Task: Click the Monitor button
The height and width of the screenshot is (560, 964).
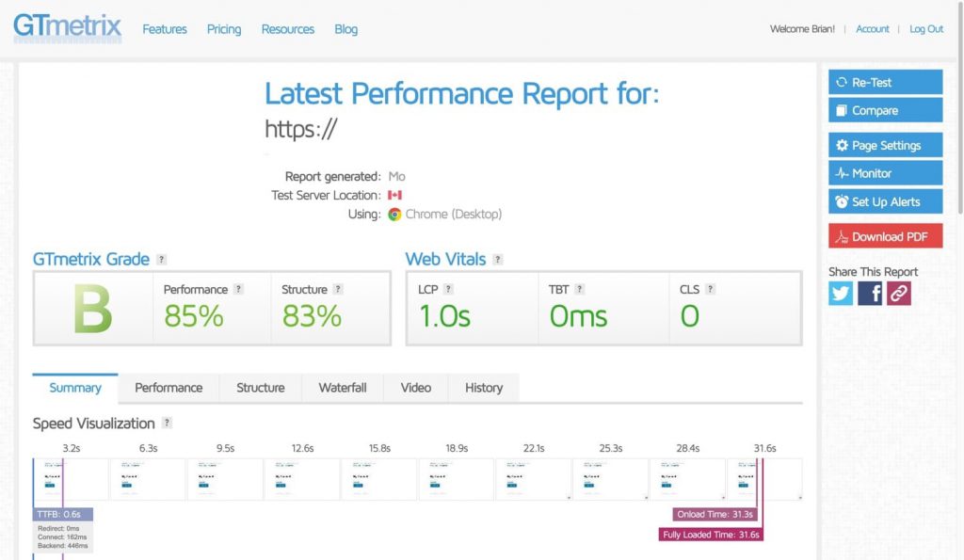Action: 885,173
